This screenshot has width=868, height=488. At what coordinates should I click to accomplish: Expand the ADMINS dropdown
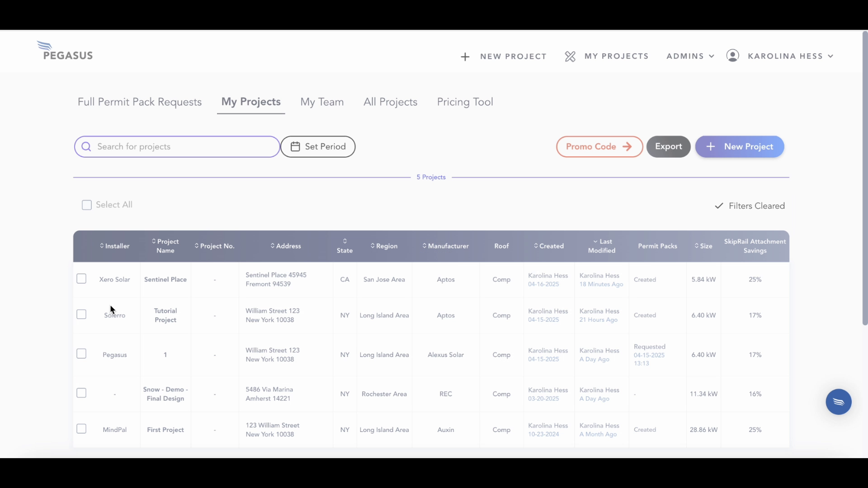click(x=690, y=56)
